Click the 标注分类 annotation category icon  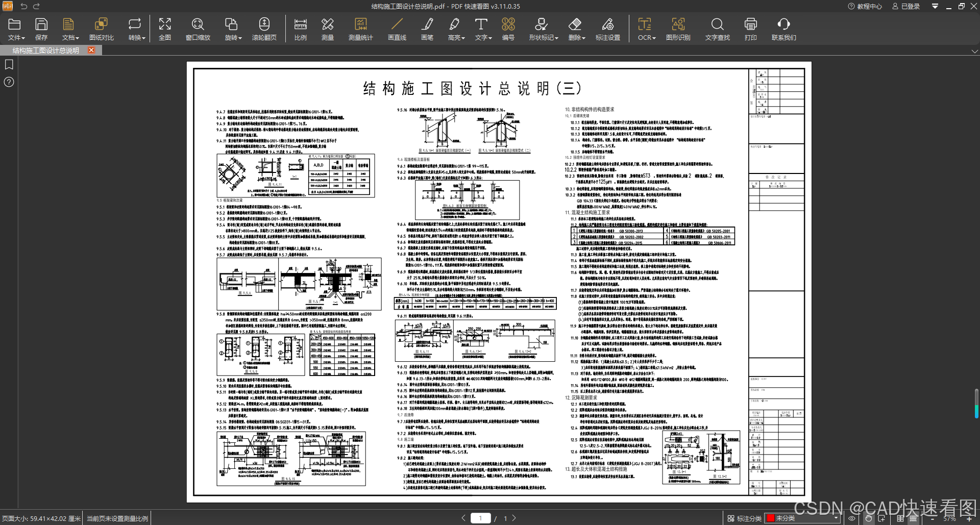[731, 518]
